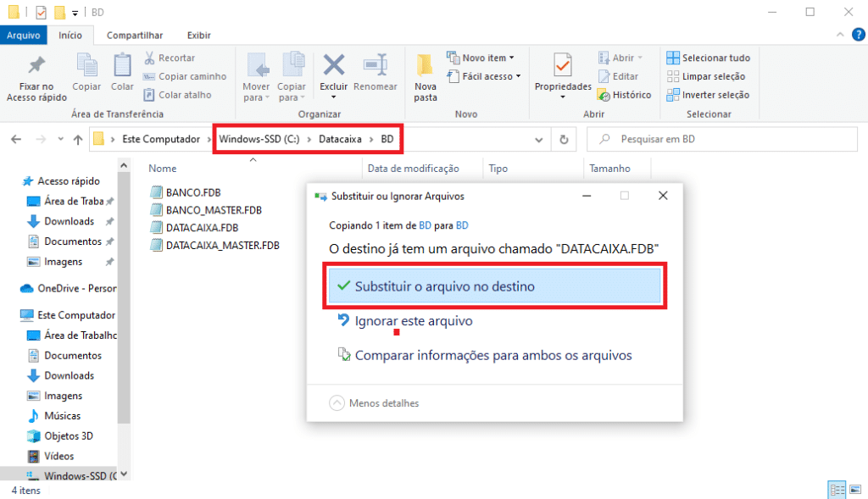
Task: Open the address bar history dropdown
Action: click(x=539, y=139)
